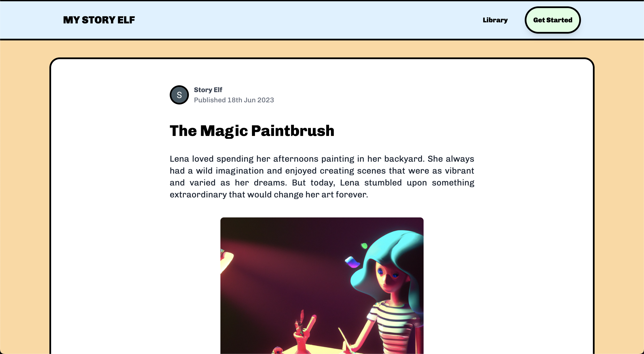Click the light blue header bar
Screen dimensions: 644x354
pos(322,20)
